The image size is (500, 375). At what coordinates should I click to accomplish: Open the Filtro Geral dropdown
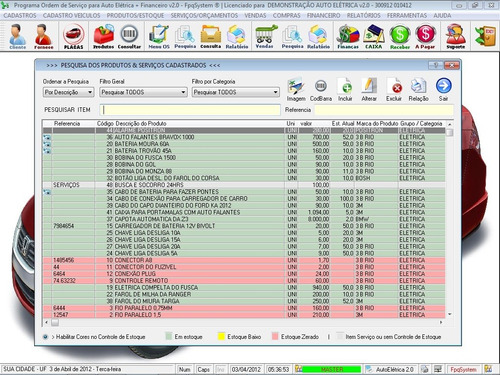[x=143, y=92]
